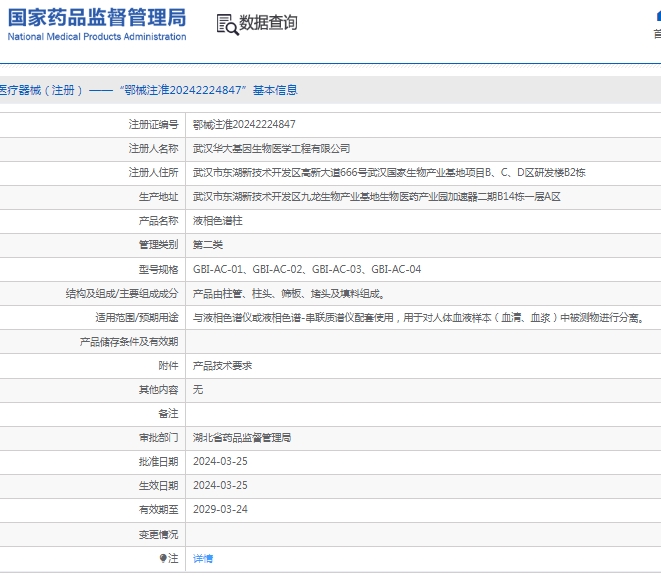Click the 注册人名称 label
Image resolution: width=661 pixels, height=581 pixels.
[153, 148]
